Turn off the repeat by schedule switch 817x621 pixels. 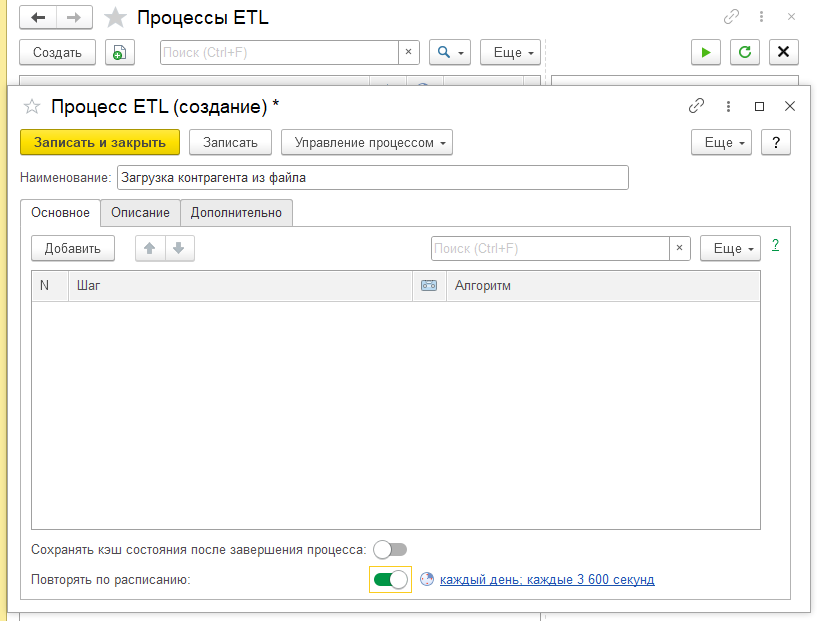391,580
